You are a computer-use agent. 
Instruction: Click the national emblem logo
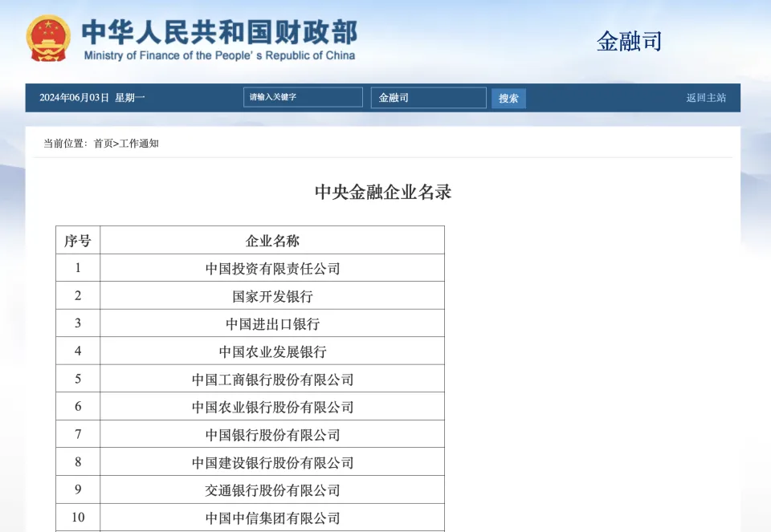(x=48, y=38)
